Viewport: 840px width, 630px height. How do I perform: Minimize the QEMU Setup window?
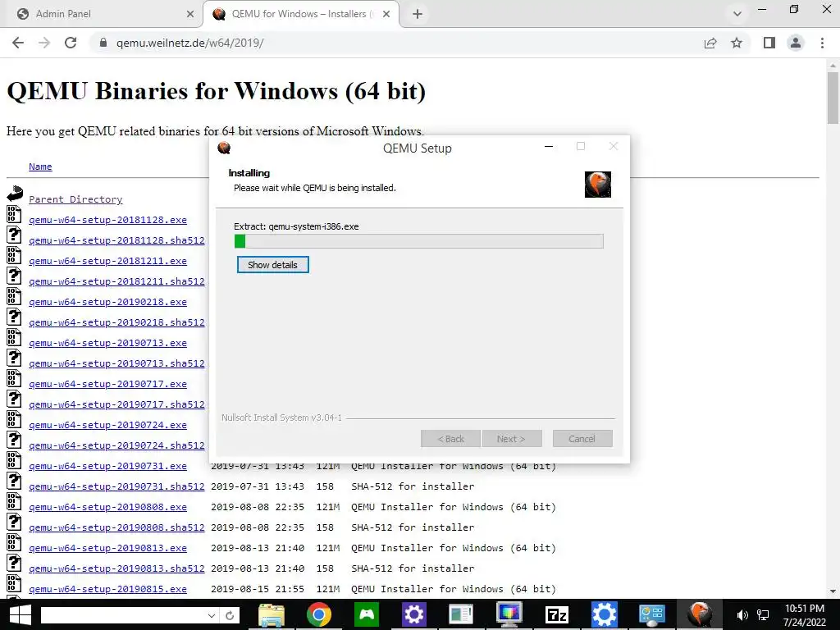(549, 147)
